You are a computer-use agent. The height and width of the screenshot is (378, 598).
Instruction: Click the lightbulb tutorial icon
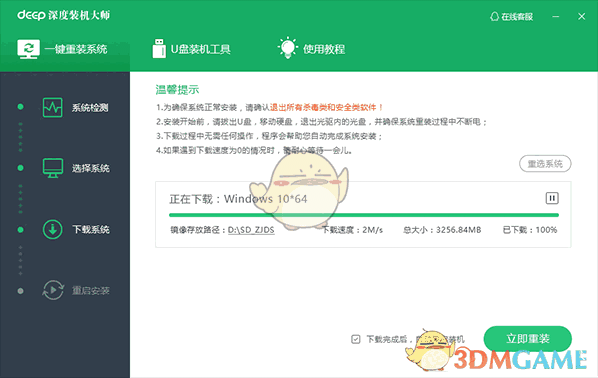288,48
